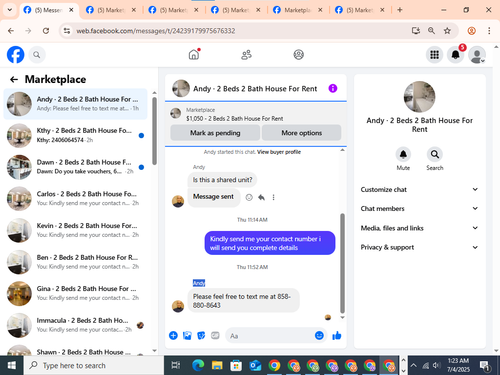The width and height of the screenshot is (500, 375).
Task: Reply to the Message sent bubble
Action: [261, 197]
